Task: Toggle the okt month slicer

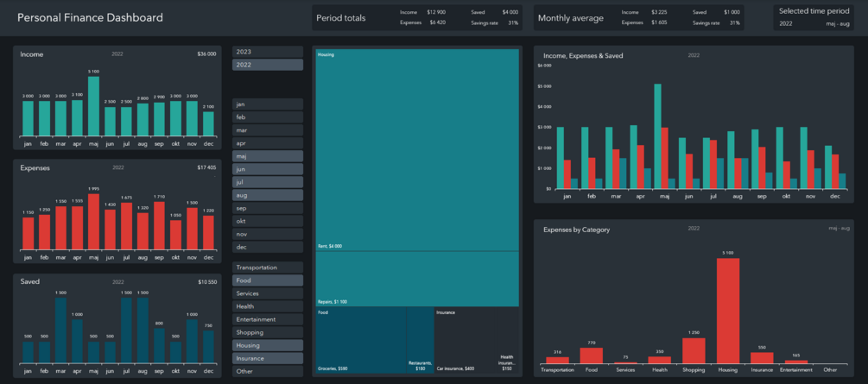Action: [x=268, y=221]
